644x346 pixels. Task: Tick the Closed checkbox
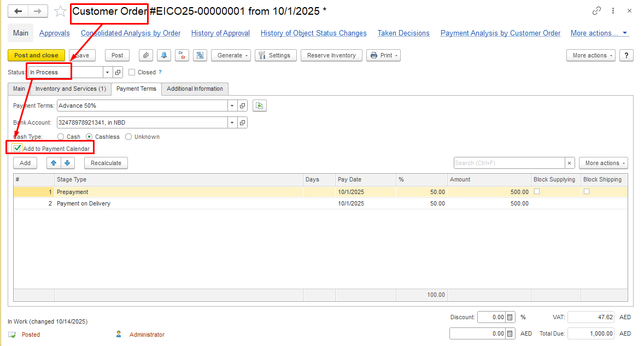(x=132, y=72)
